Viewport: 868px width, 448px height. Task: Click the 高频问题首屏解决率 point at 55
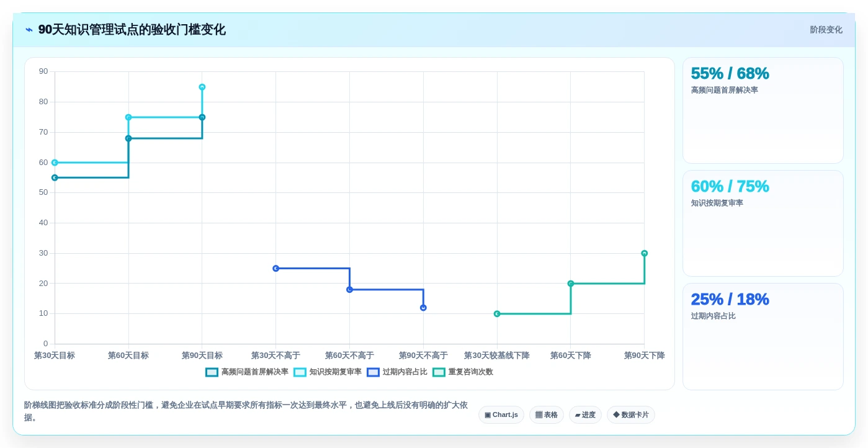[x=55, y=177]
